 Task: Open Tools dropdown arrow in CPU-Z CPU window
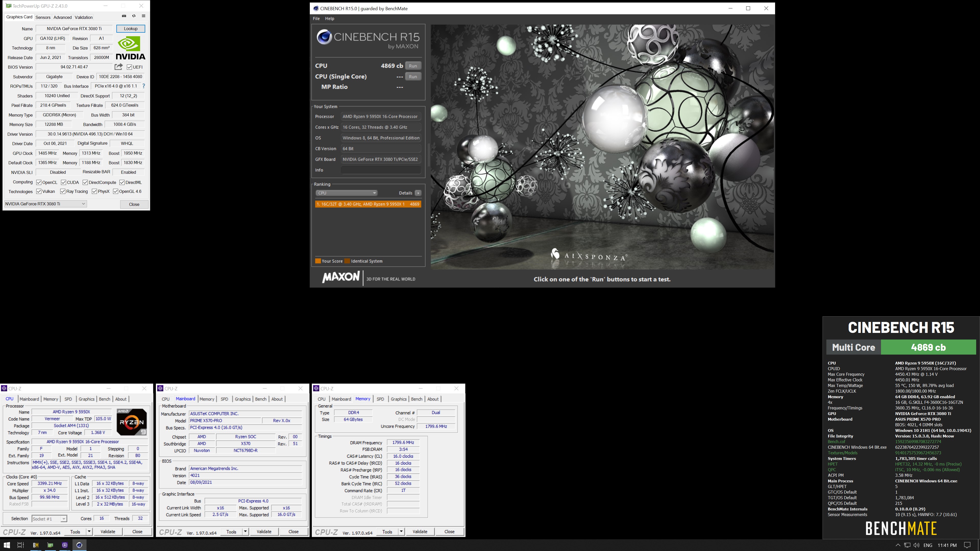coord(89,532)
